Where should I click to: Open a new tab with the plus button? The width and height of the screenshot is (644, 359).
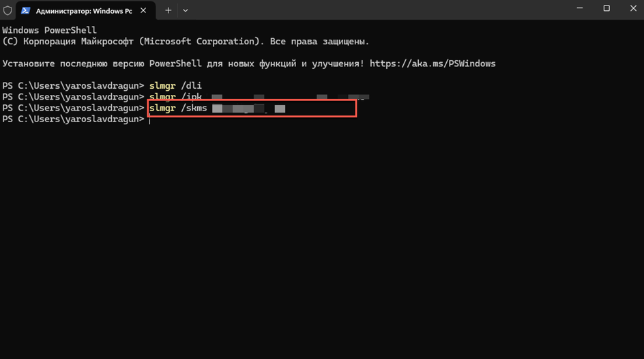168,11
